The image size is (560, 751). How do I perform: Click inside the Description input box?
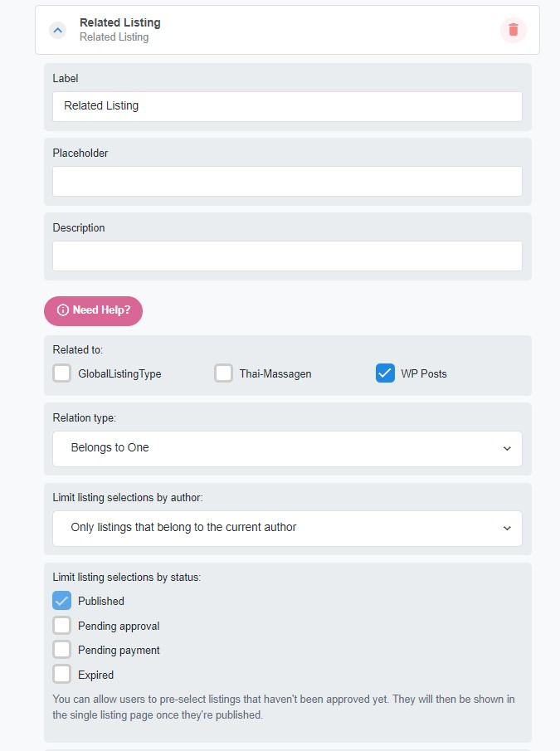coord(287,256)
